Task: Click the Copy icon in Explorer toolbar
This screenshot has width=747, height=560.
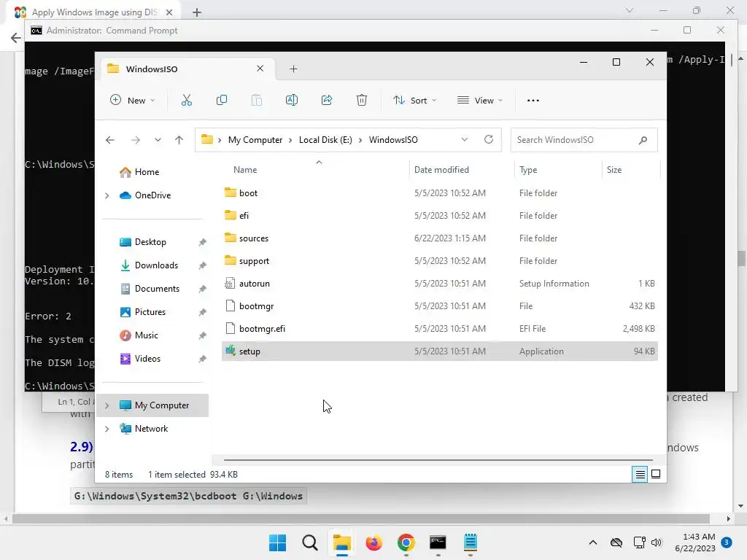Action: pyautogui.click(x=222, y=100)
